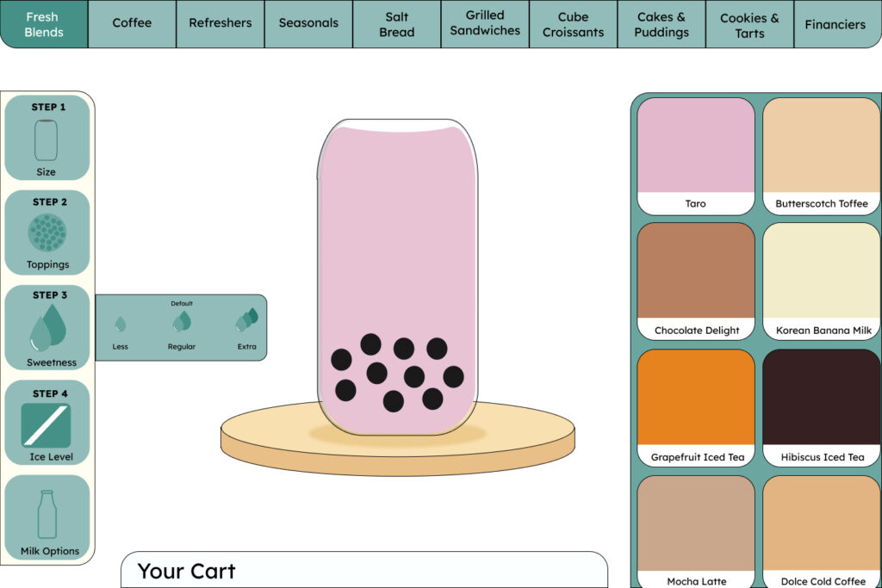Select Less sweetness level

click(121, 328)
